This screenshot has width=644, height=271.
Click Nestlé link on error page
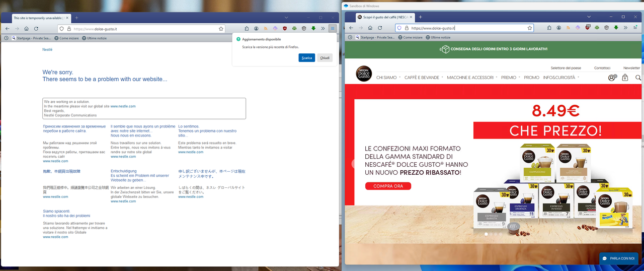pos(47,50)
